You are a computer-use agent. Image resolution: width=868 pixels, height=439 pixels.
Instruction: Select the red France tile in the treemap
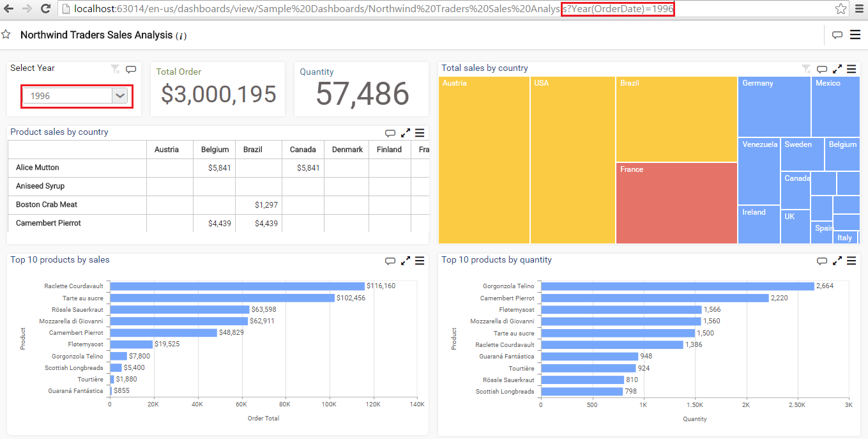point(676,203)
